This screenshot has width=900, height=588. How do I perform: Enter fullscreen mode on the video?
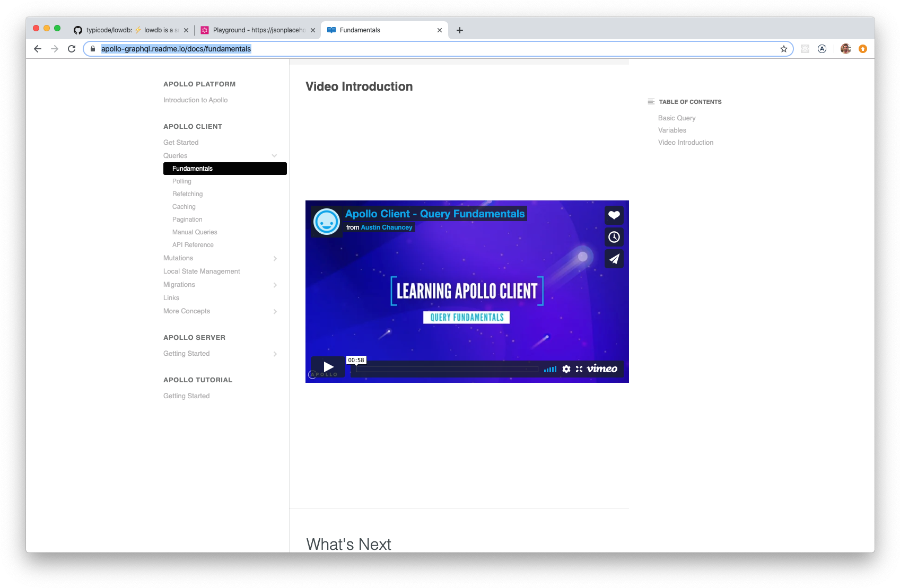click(579, 369)
